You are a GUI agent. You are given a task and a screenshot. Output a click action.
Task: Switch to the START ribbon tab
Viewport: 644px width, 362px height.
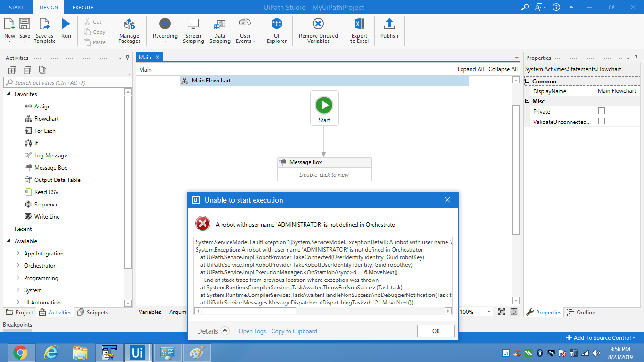[x=17, y=8]
